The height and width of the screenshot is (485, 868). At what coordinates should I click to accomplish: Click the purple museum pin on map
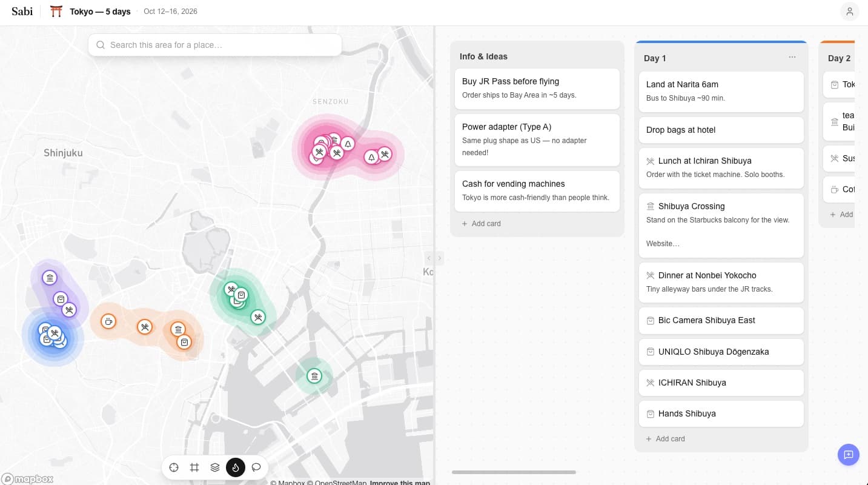[x=50, y=278]
